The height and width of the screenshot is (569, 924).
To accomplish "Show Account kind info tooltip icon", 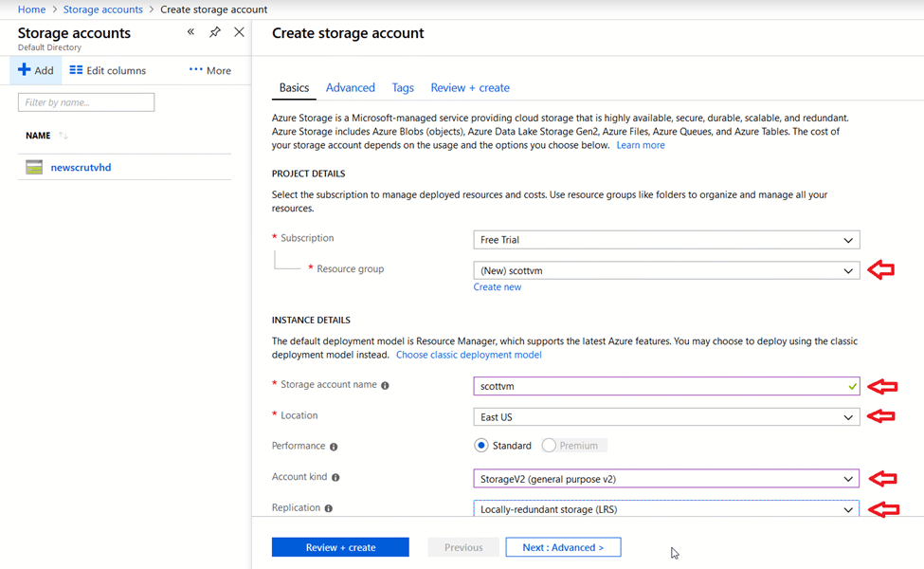I will pos(335,478).
